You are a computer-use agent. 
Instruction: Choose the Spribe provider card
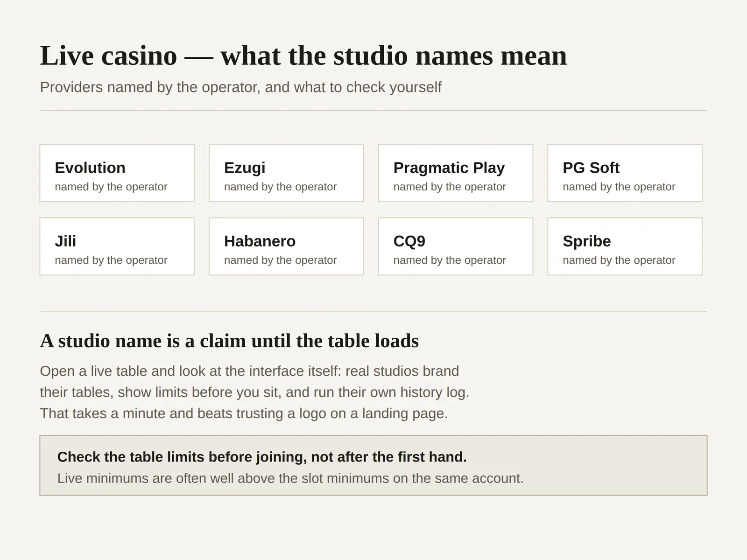tap(625, 246)
